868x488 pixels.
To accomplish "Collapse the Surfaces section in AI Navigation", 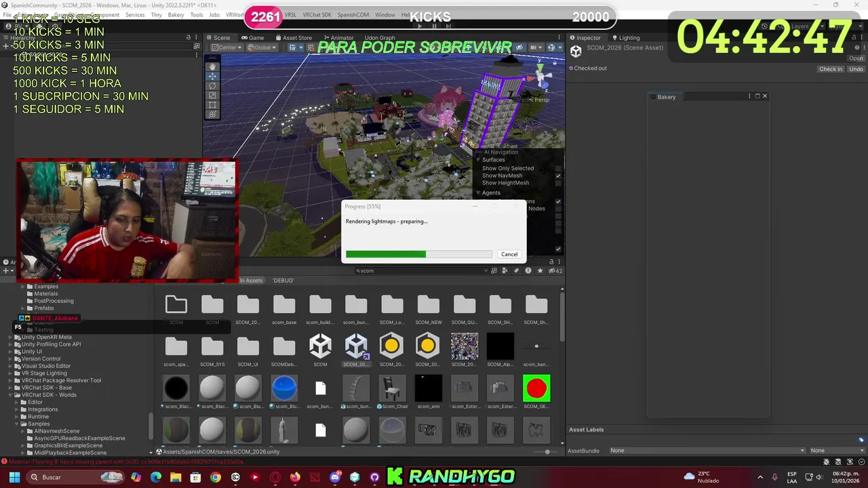I will tap(477, 160).
